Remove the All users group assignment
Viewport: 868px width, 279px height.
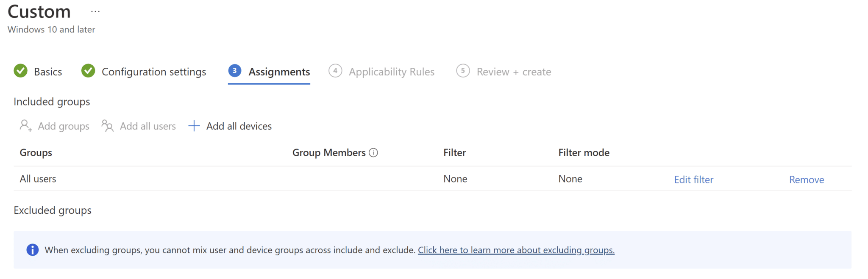point(807,180)
